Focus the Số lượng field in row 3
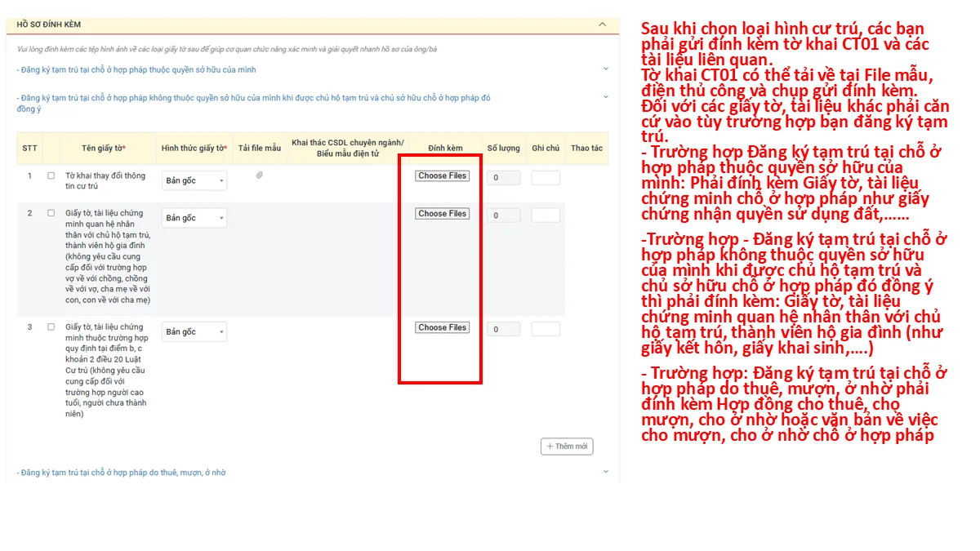Viewport: 980px width, 551px height. pos(504,329)
